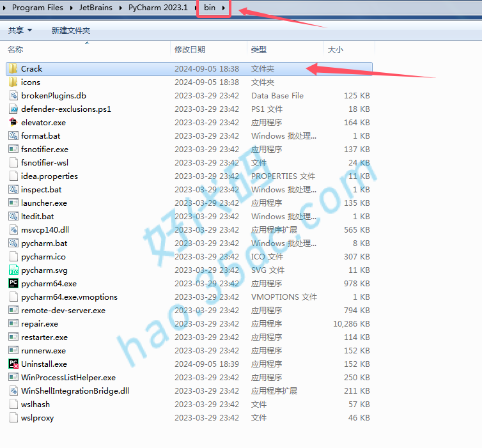
Task: Select the wslproxy file name
Action: click(x=37, y=417)
